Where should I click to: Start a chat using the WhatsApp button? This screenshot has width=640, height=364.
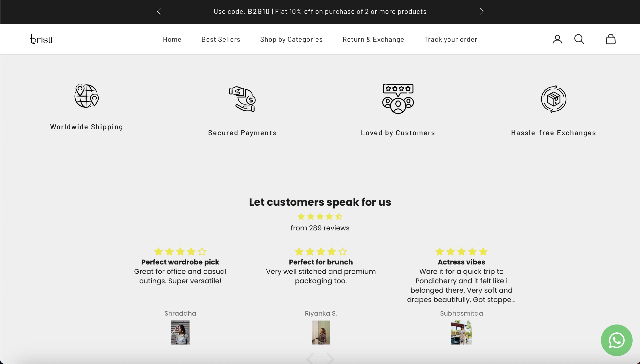click(617, 340)
